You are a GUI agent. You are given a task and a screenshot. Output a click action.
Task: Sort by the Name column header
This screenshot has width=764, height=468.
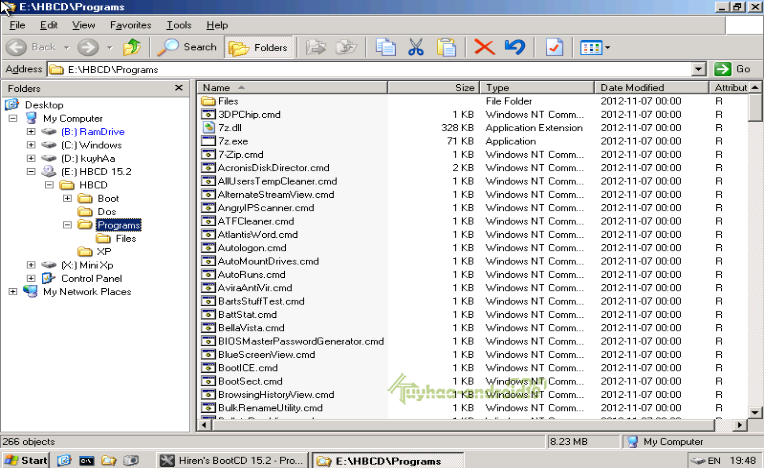tap(292, 88)
